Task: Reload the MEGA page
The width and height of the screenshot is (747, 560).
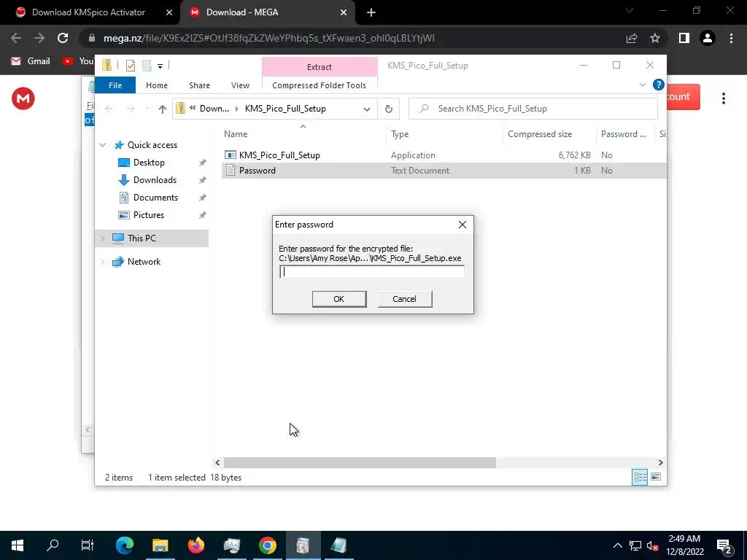Action: pos(63,38)
